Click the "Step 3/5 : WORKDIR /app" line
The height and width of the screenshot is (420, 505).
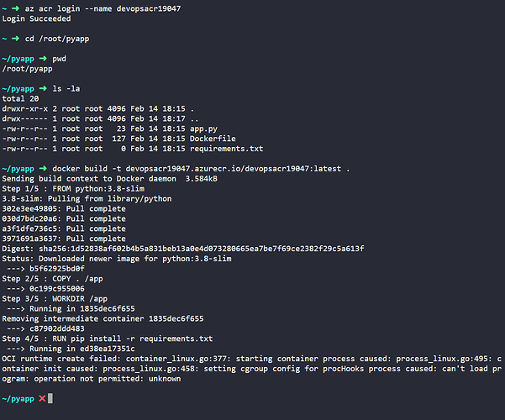click(61, 297)
